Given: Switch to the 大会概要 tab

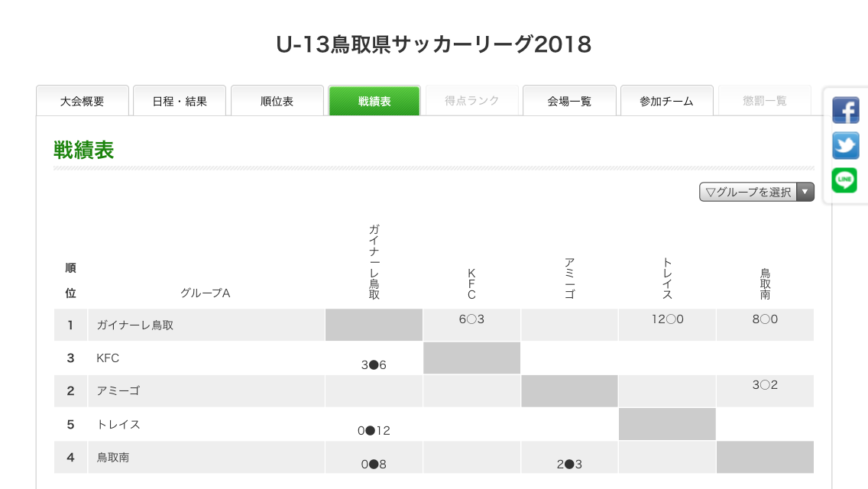Looking at the screenshot, I should (x=83, y=101).
